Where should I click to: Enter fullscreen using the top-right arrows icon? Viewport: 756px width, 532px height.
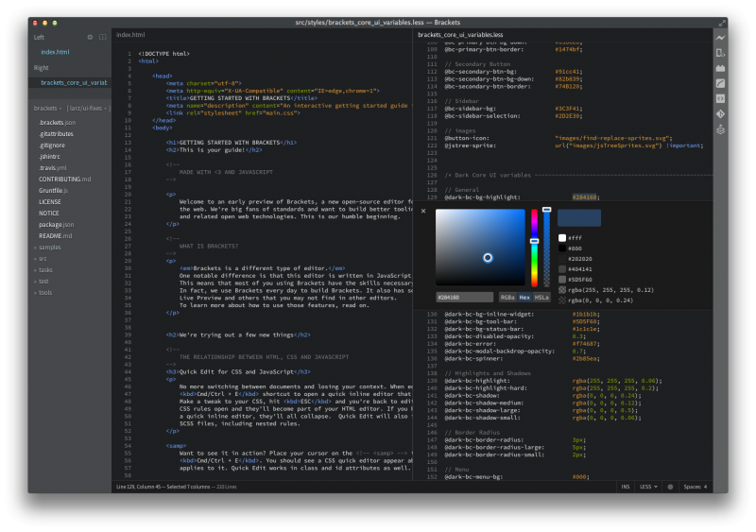point(722,23)
